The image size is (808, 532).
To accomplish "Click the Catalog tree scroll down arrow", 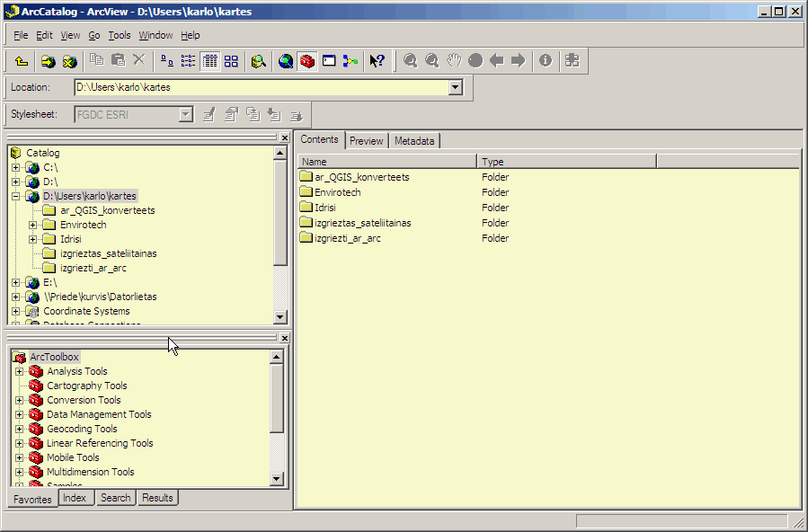I will [x=280, y=316].
